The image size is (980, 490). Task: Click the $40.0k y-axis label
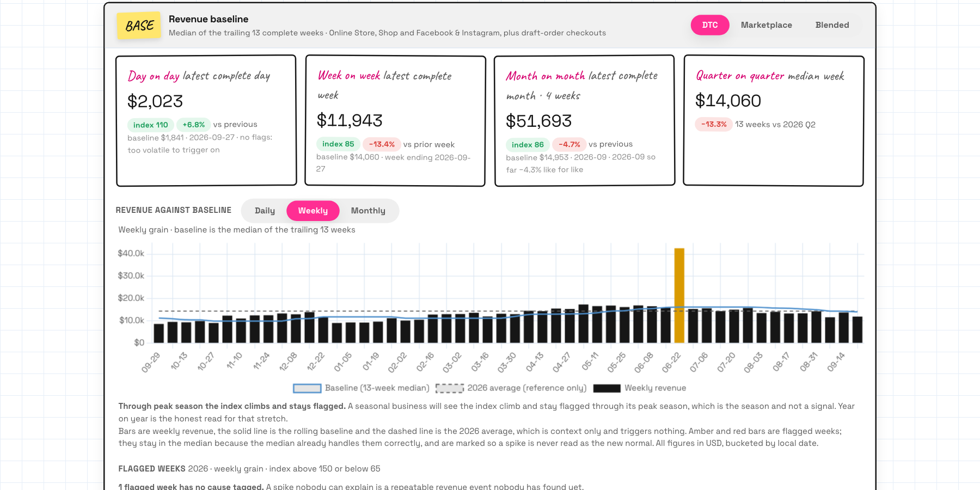point(131,253)
